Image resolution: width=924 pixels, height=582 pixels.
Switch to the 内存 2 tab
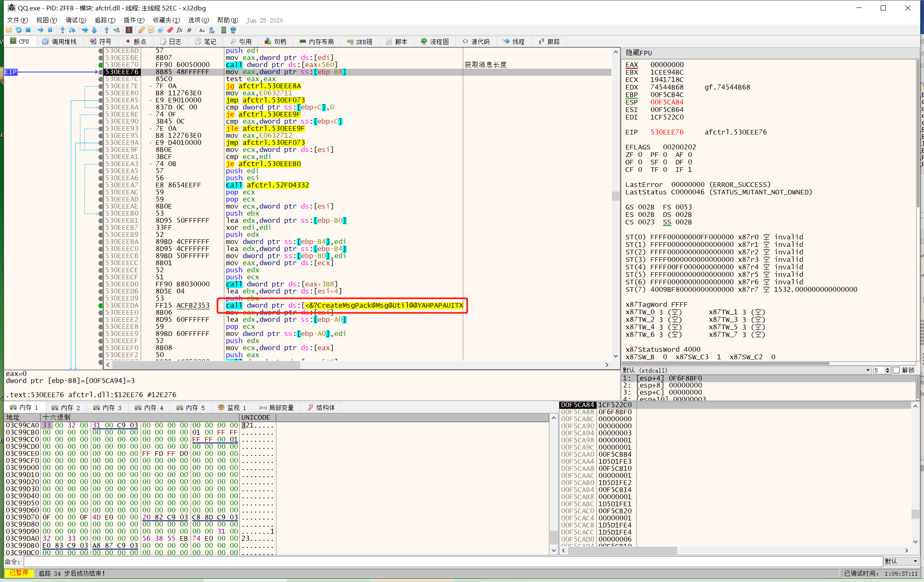coord(66,408)
